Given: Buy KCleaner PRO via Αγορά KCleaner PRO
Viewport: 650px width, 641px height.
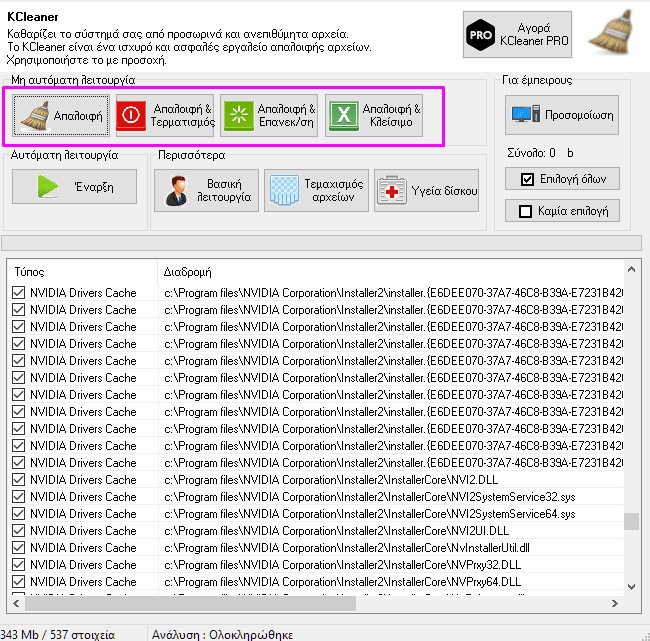Looking at the screenshot, I should pyautogui.click(x=517, y=34).
